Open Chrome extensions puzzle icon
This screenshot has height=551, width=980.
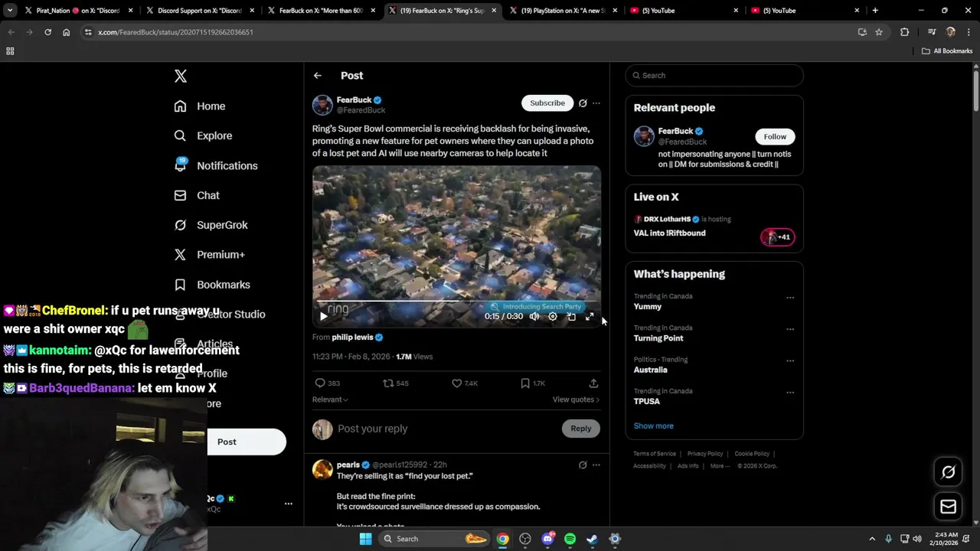point(905,32)
